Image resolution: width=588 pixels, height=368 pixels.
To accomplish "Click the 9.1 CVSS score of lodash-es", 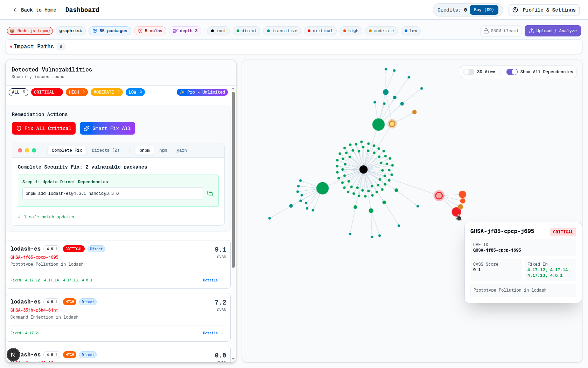I will pos(220,250).
